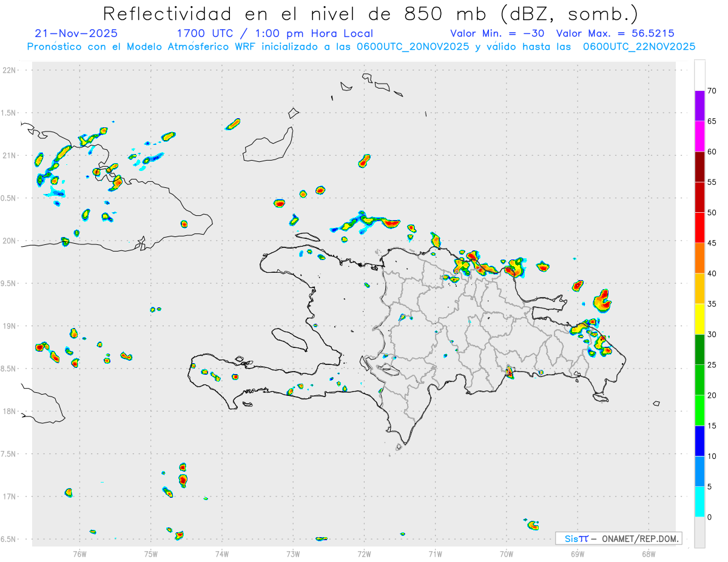Screen dimensions: 728x562
Task: Click the colorbar value label '30'
Action: click(x=713, y=335)
